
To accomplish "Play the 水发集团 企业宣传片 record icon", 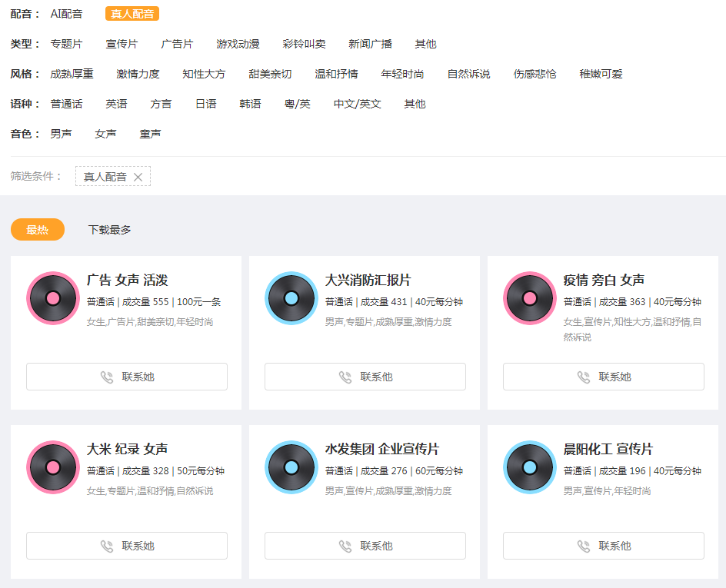I will (x=291, y=467).
